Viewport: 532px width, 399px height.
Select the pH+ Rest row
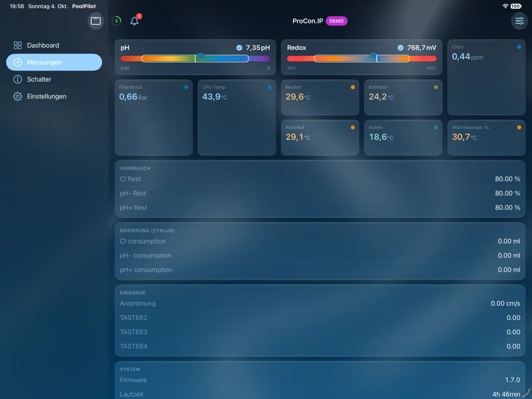(320, 207)
